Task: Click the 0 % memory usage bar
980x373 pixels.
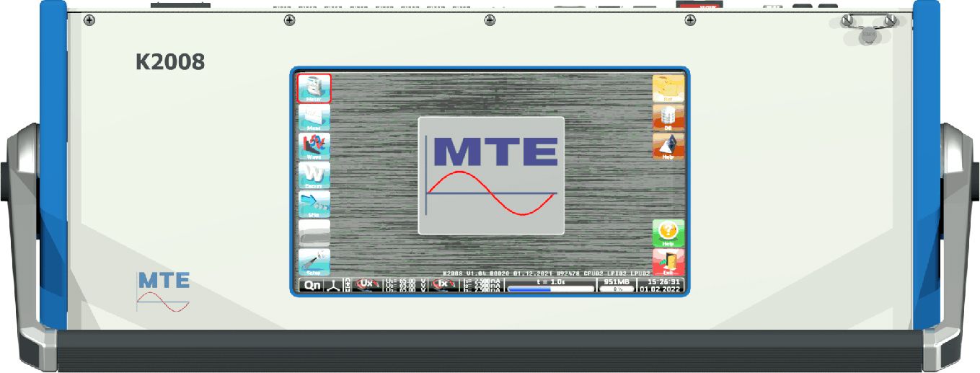Action: pyautogui.click(x=617, y=289)
